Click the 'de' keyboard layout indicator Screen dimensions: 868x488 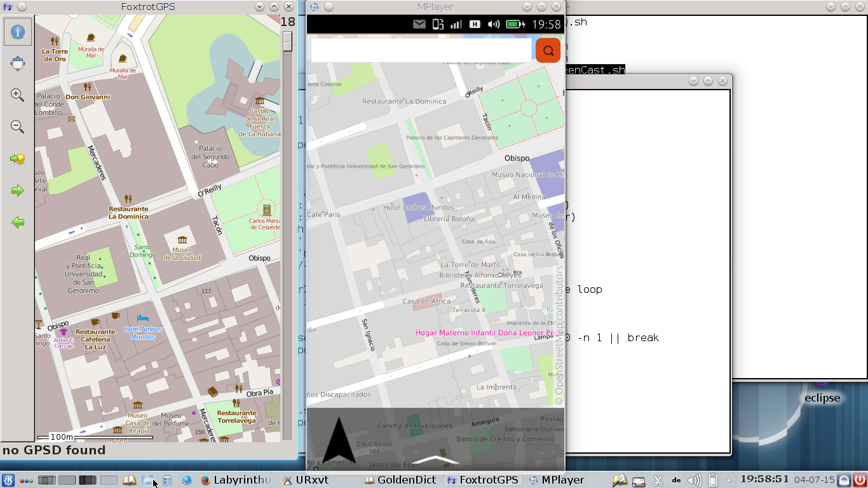tap(677, 480)
